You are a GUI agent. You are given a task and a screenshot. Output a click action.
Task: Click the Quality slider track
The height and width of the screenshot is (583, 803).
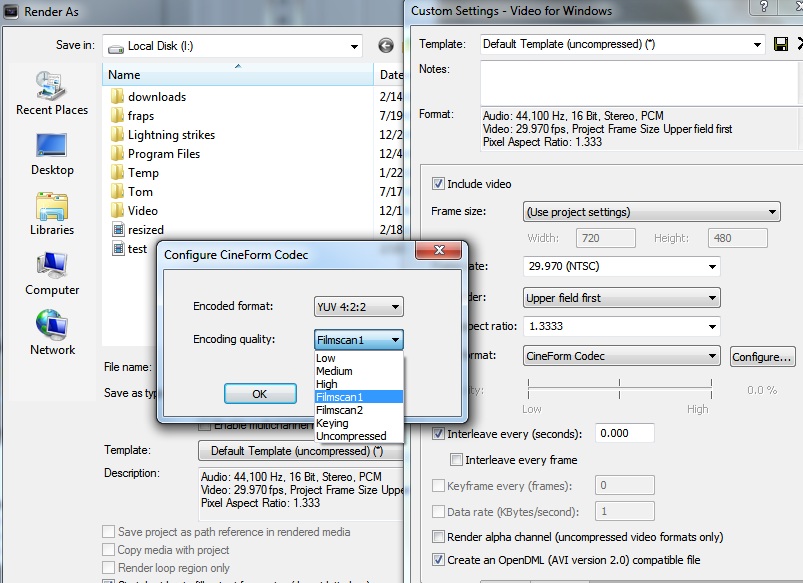620,390
